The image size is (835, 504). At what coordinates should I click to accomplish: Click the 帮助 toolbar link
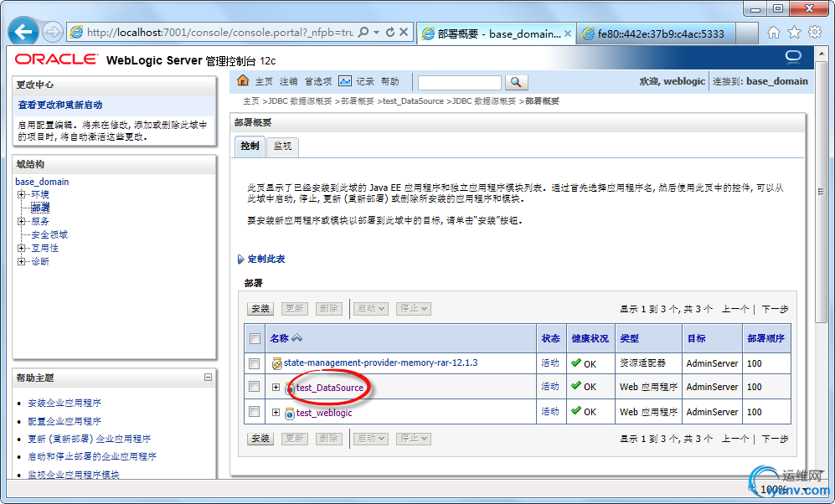pos(389,81)
